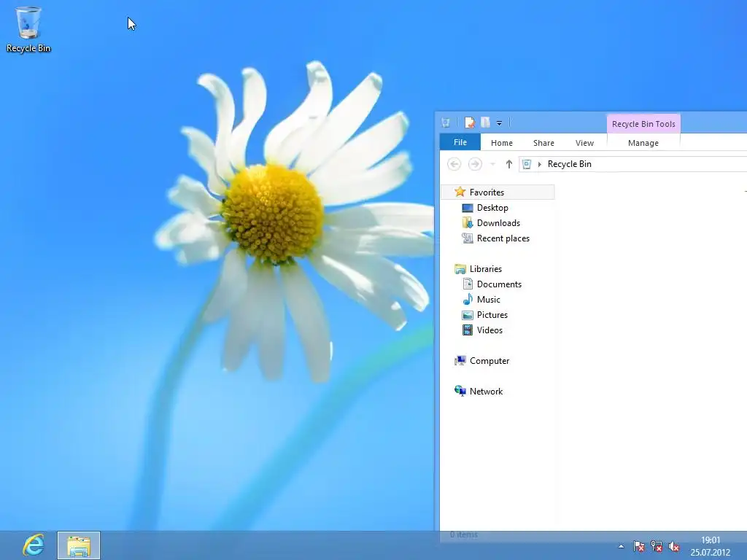The image size is (747, 560).
Task: Click the Downloads folder icon
Action: click(468, 223)
